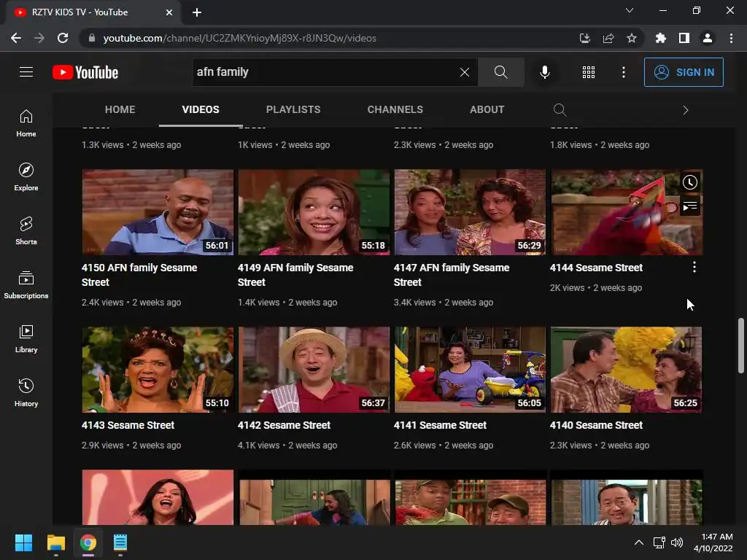Open the 4149 AFN family video thumbnail
The height and width of the screenshot is (560, 747).
pyautogui.click(x=314, y=212)
